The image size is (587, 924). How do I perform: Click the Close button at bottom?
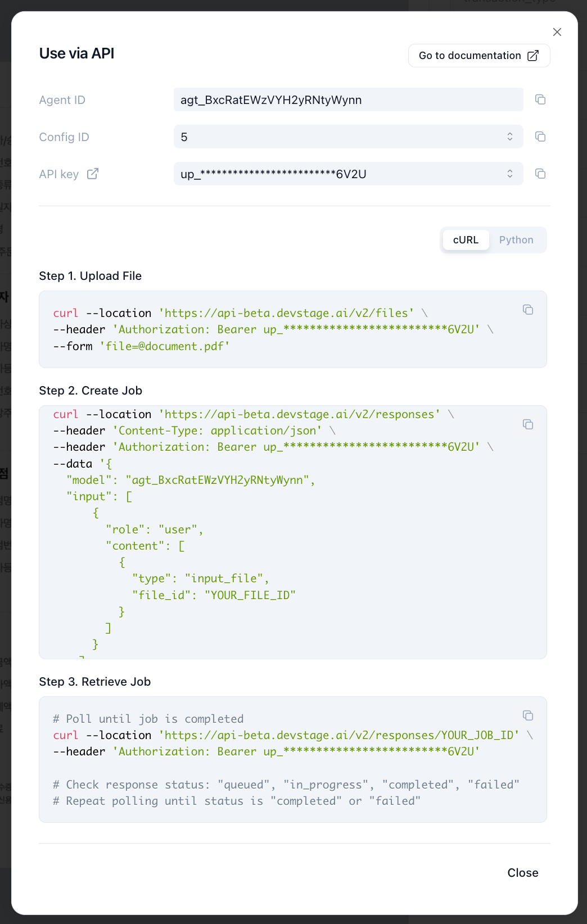(523, 873)
